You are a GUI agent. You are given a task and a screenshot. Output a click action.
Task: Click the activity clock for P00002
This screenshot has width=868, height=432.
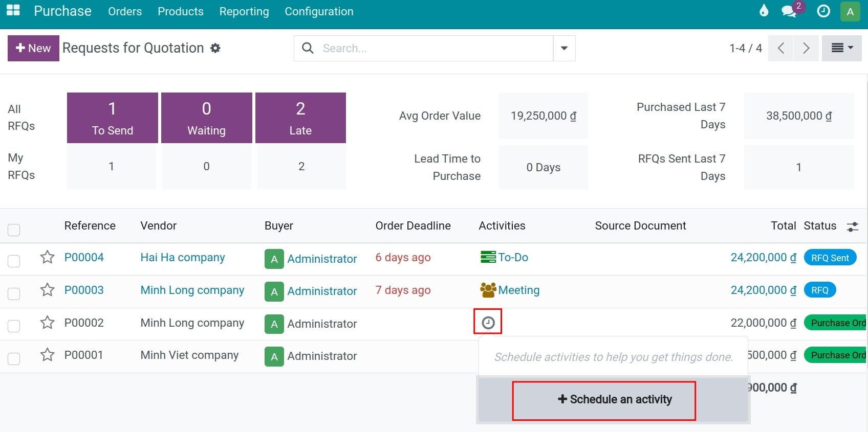coord(488,323)
